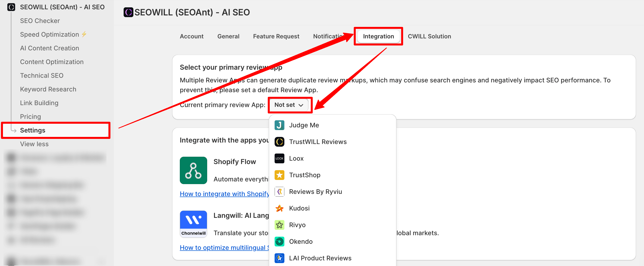Click the TrustWILL Reviews icon
The width and height of the screenshot is (644, 266).
point(279,142)
